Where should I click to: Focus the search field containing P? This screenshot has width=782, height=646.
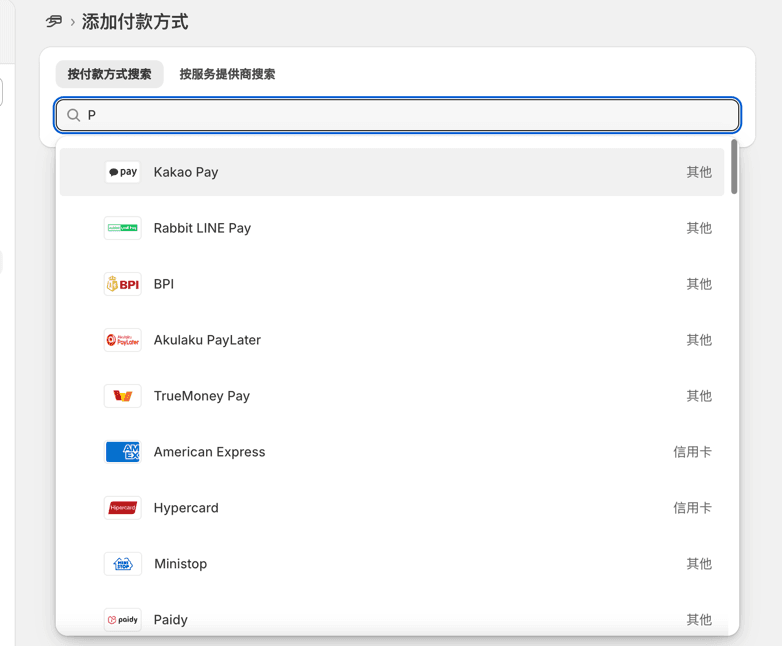397,115
